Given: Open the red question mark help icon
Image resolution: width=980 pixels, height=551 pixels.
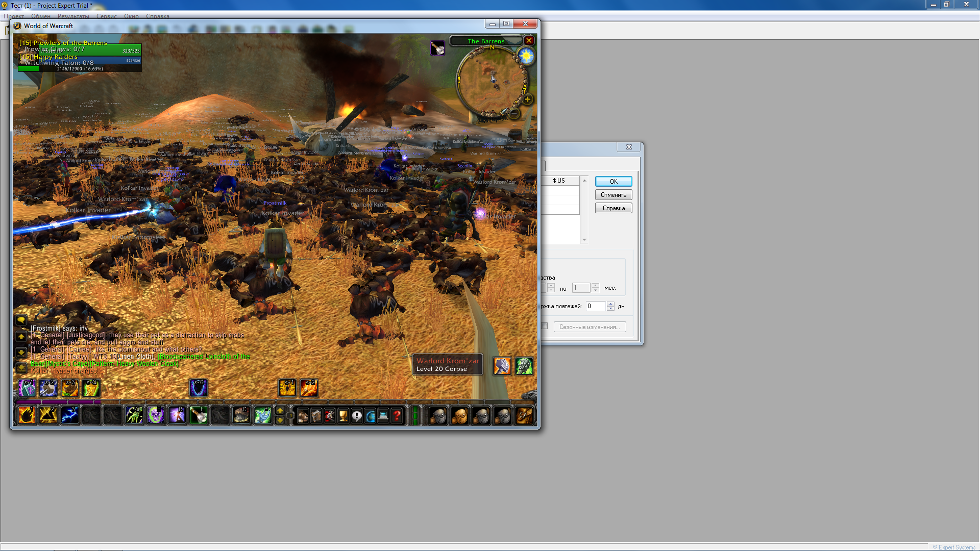Looking at the screenshot, I should point(397,416).
